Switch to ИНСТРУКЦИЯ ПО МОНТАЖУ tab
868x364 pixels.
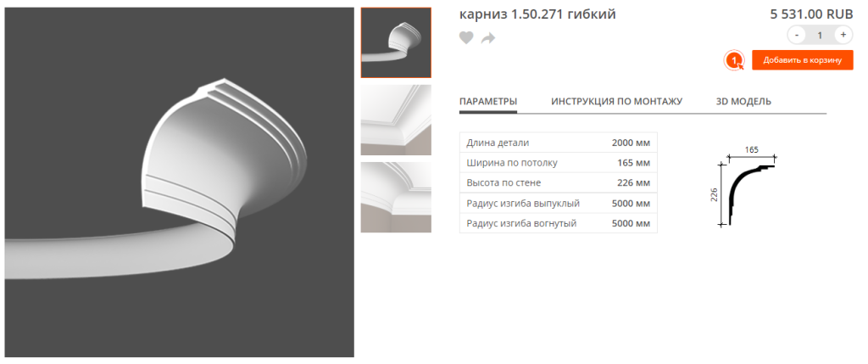pyautogui.click(x=617, y=101)
